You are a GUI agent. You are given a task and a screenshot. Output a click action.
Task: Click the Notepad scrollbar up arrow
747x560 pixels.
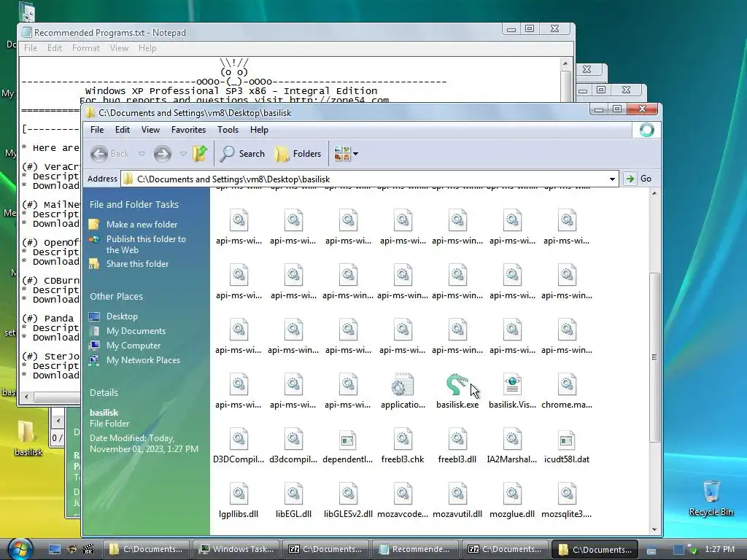pos(565,64)
